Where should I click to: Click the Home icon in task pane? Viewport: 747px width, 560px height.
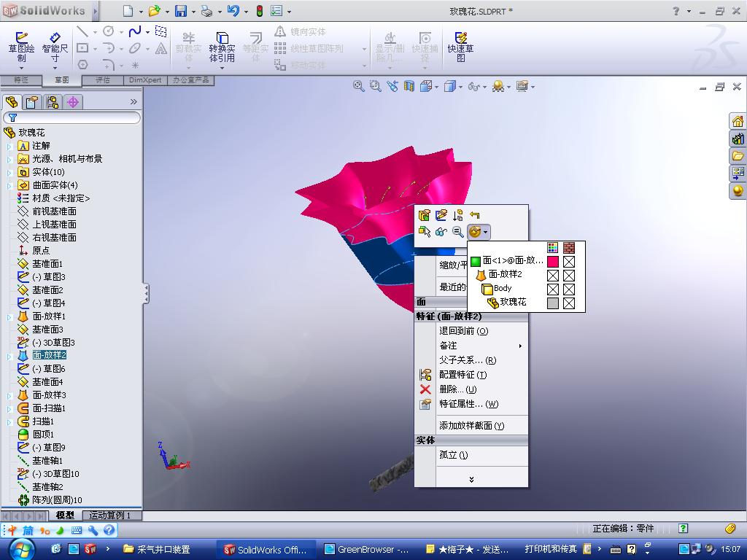[x=738, y=121]
